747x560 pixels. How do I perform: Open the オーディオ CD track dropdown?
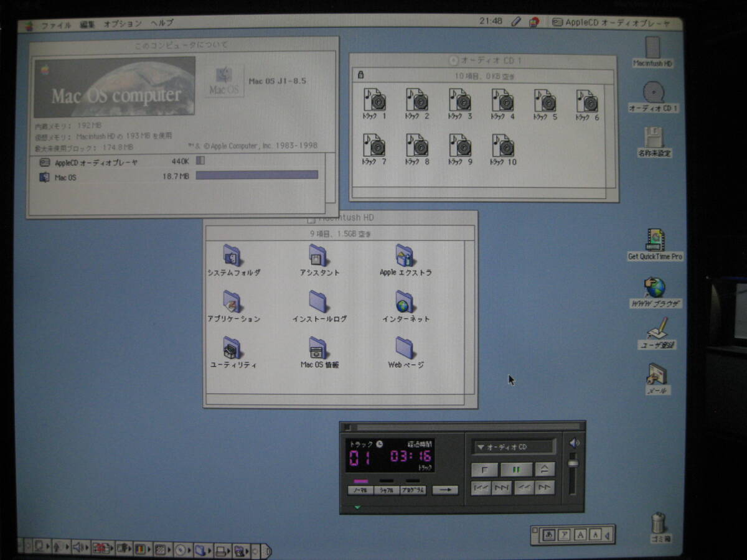pos(514,447)
